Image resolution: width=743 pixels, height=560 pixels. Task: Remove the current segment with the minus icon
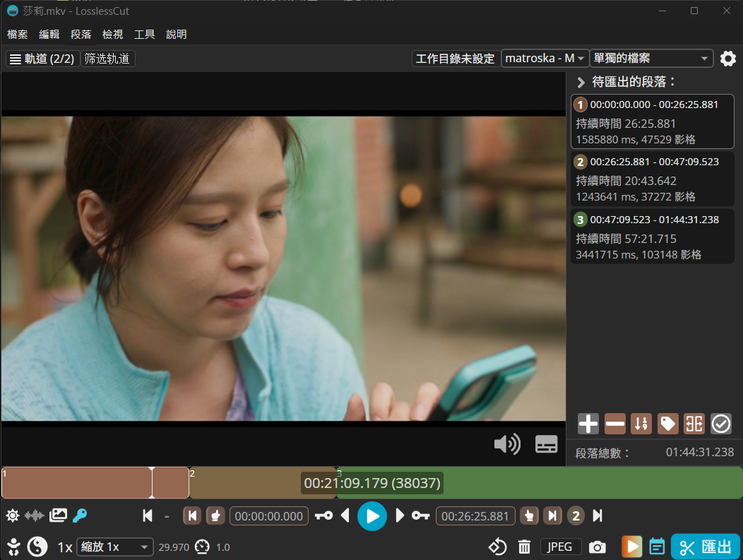pos(615,424)
